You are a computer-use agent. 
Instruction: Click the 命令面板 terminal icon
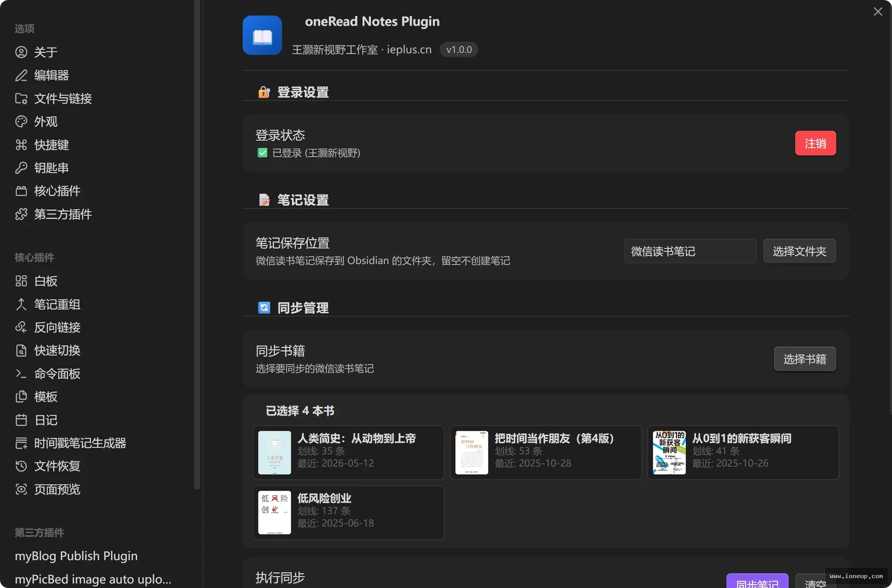coord(21,373)
